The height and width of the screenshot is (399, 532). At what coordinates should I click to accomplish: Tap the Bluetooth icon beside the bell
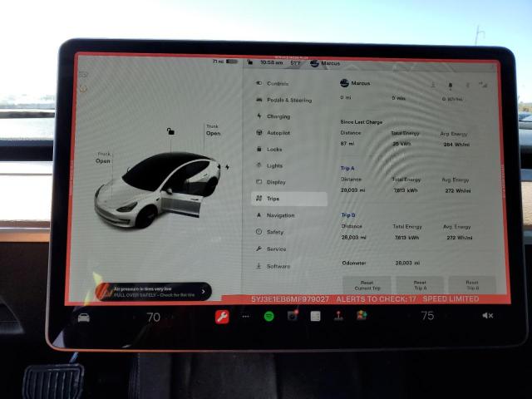pyautogui.click(x=467, y=85)
